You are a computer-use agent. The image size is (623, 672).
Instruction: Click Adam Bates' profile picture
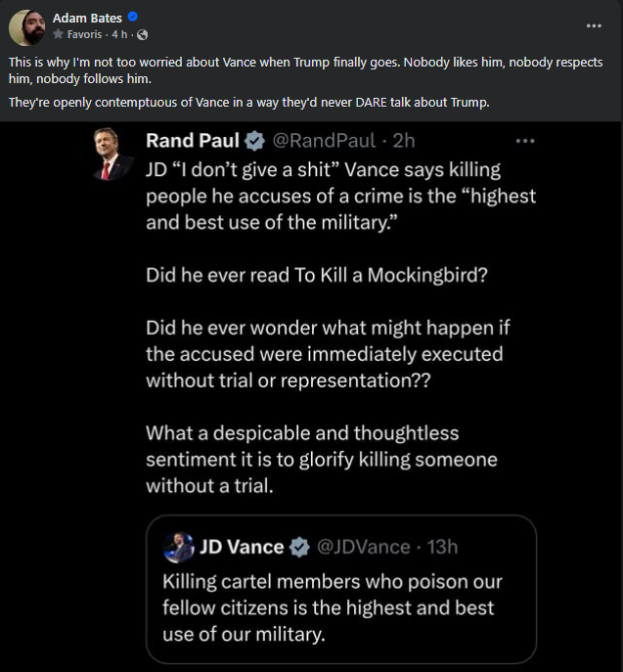tap(25, 26)
